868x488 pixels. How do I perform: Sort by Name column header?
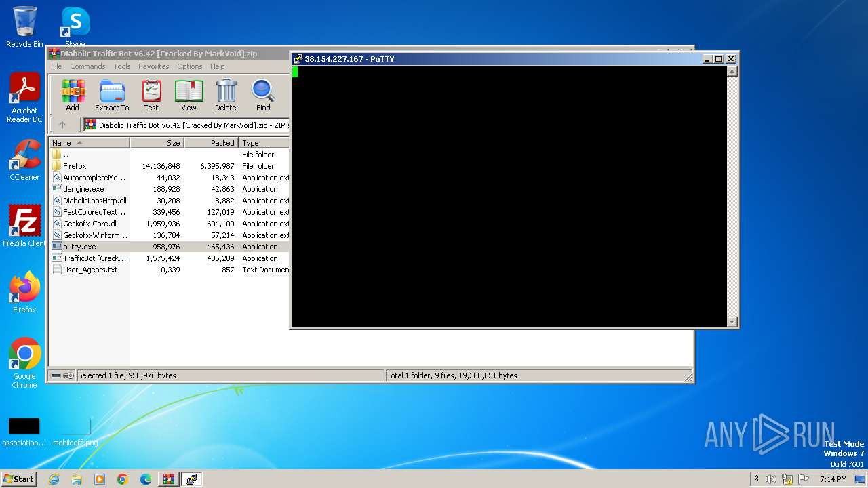89,143
